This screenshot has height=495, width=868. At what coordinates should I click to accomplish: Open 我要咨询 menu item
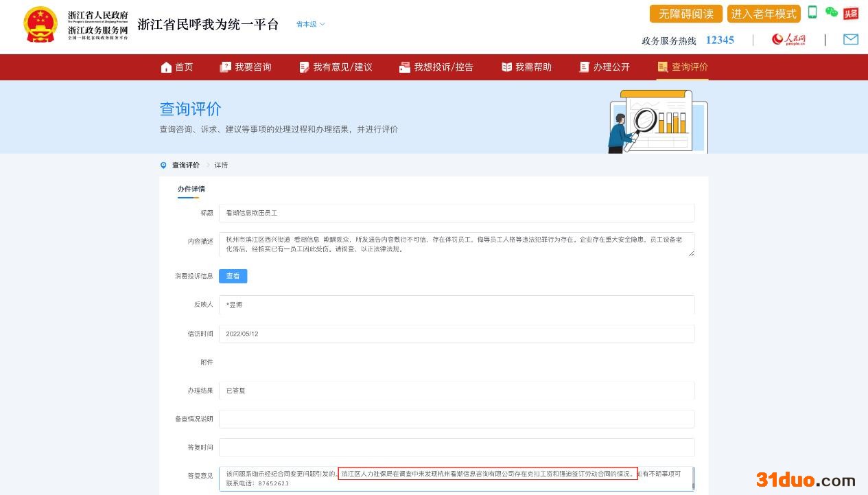tap(246, 67)
